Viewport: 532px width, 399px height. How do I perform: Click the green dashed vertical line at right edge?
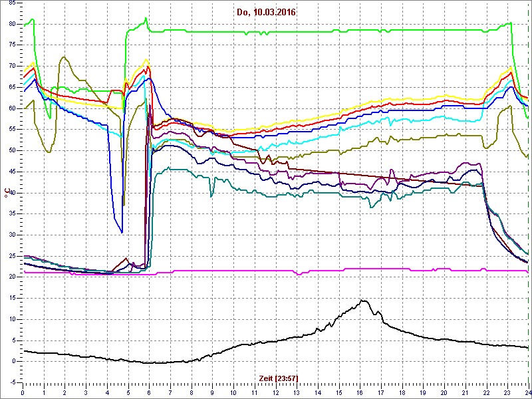[528, 199]
